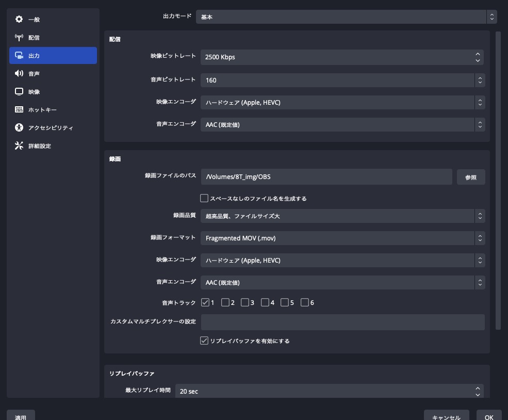Viewport: 508px width, 420px height.
Task: Click the accessibility icon for アクセシビリティ
Action: [19, 127]
